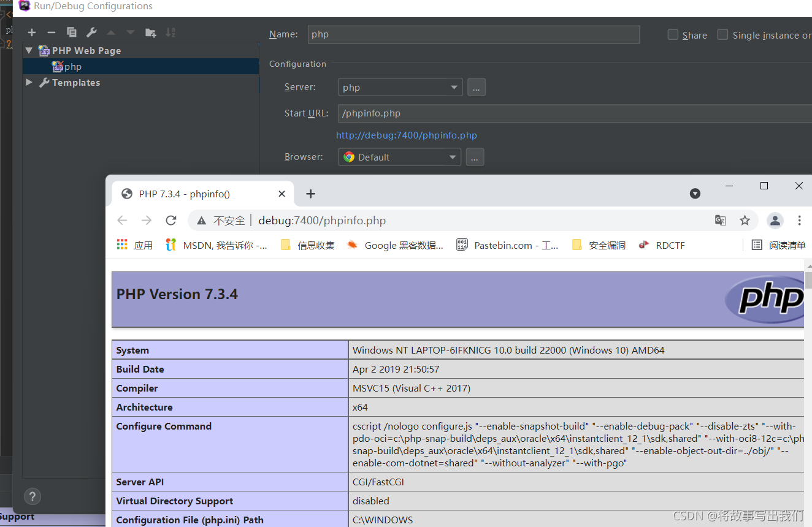Enable the Single instance only checkbox
The height and width of the screenshot is (527, 812).
point(723,35)
